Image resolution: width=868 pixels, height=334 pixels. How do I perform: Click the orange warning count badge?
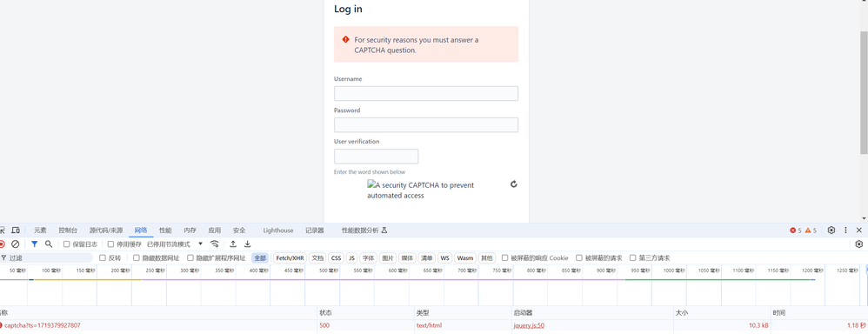[x=811, y=230]
